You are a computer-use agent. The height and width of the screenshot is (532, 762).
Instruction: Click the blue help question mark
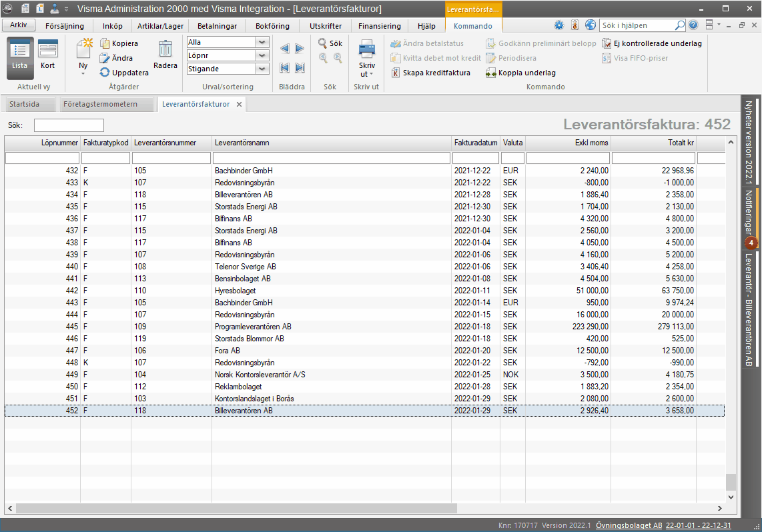(693, 25)
